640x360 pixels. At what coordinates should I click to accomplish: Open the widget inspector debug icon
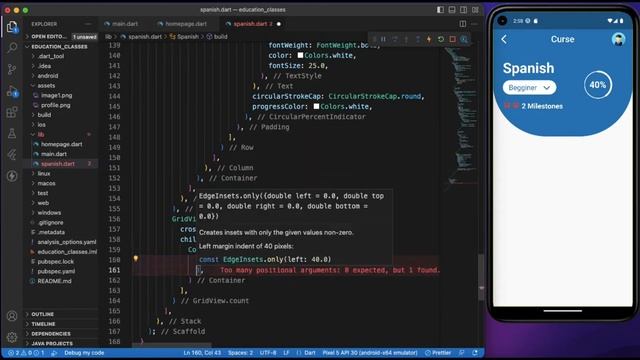pos(464,39)
